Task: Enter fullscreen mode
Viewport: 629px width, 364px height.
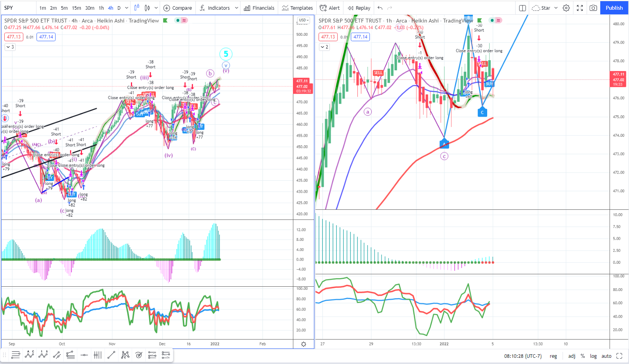Action: [580, 8]
